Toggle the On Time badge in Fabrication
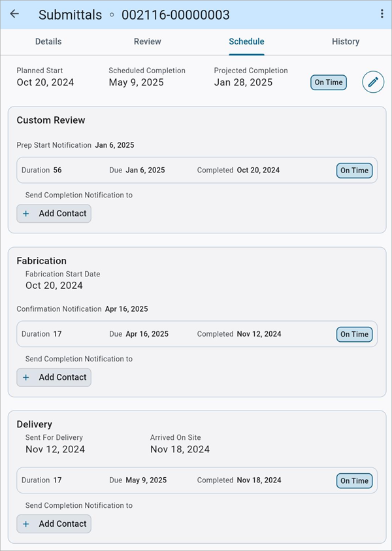 354,334
